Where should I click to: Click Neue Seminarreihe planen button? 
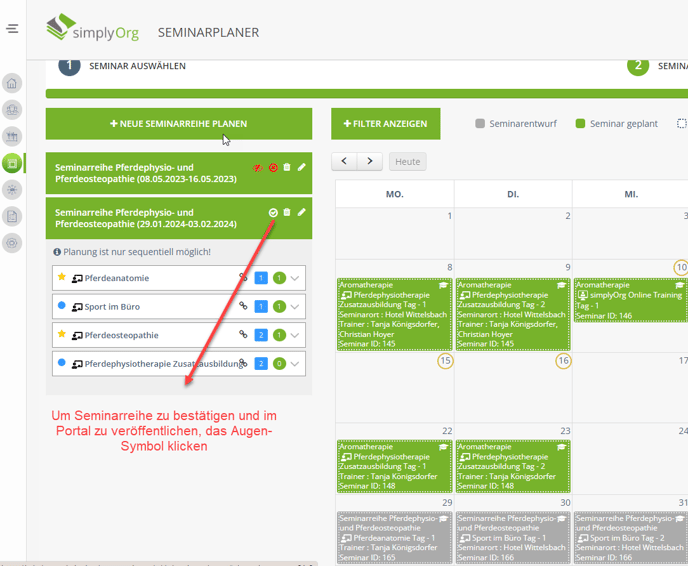coord(179,124)
